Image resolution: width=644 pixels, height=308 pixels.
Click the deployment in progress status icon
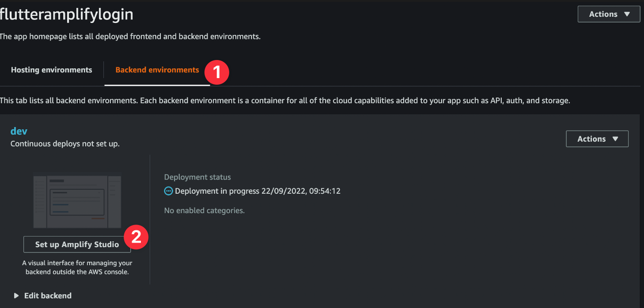[168, 191]
